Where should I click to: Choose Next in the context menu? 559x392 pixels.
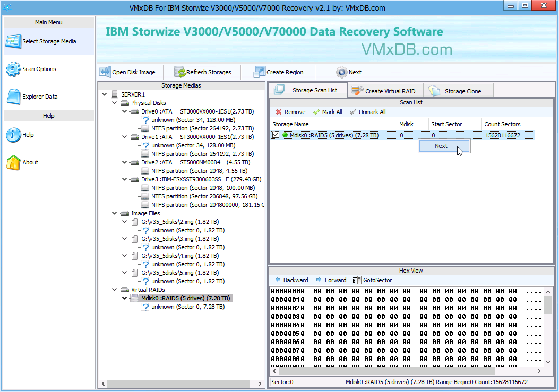tap(441, 146)
